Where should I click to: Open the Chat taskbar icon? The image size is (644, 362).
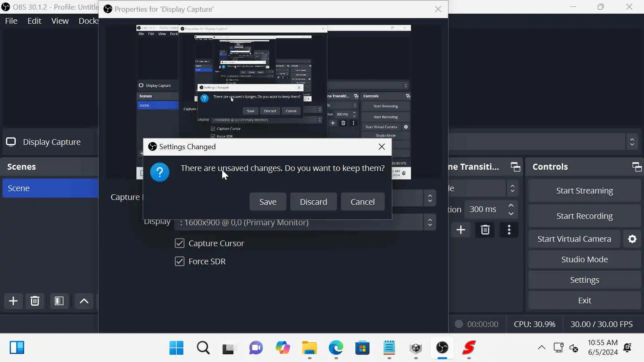pos(256,348)
